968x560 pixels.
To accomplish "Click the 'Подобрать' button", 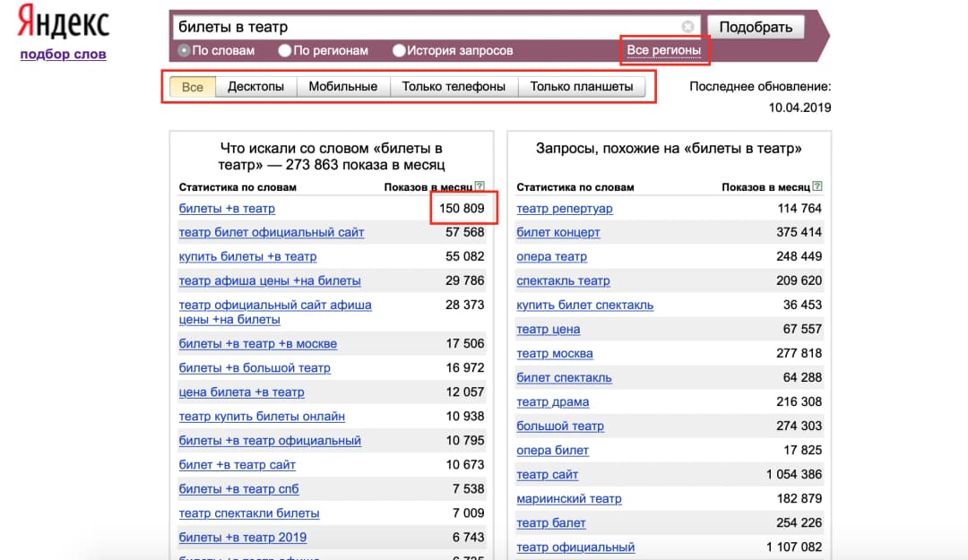I will tap(756, 27).
